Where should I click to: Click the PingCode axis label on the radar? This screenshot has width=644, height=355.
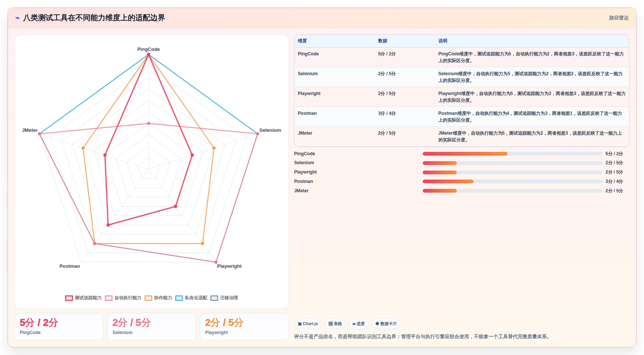[x=148, y=49]
